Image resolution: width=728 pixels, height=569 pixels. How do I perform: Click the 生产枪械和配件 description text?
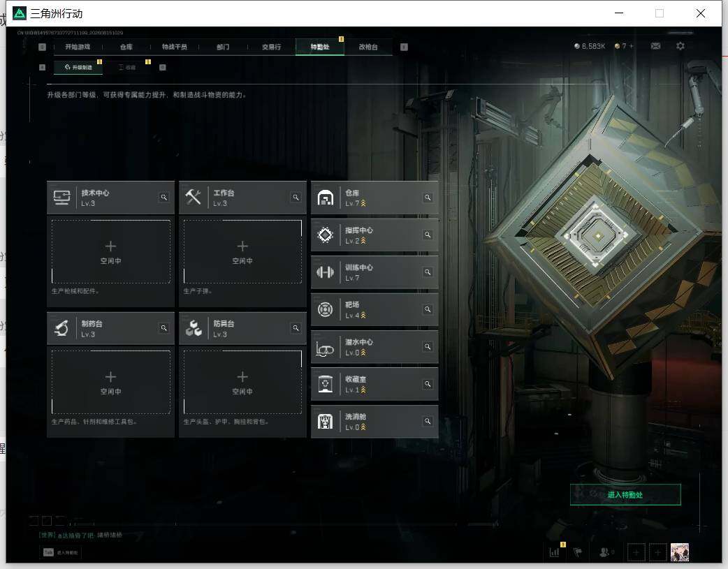coord(75,291)
